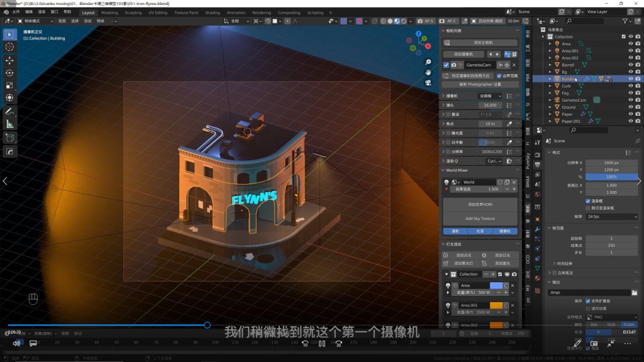Uncheck the file extensions checkbox under Save
The height and width of the screenshot is (362, 644).
click(x=588, y=301)
